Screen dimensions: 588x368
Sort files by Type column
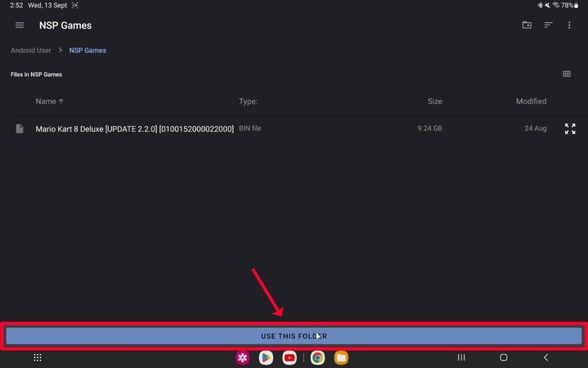[248, 101]
